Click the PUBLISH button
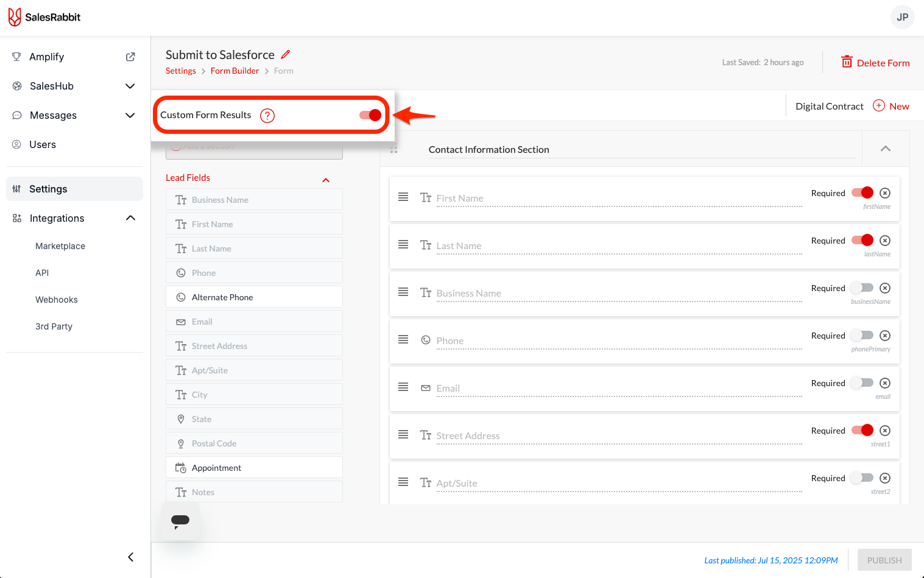The width and height of the screenshot is (924, 578). click(884, 560)
